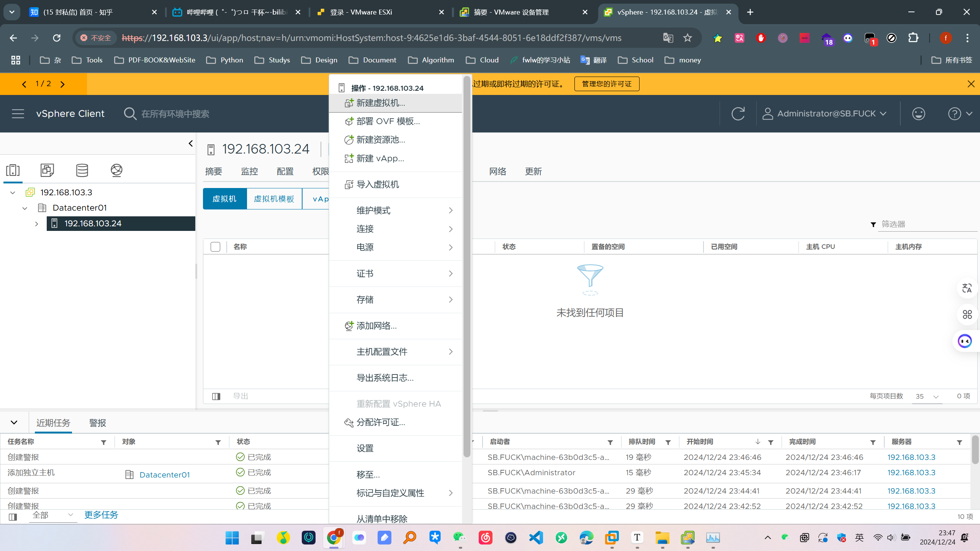Open Certificates (证书) submenu

click(395, 274)
